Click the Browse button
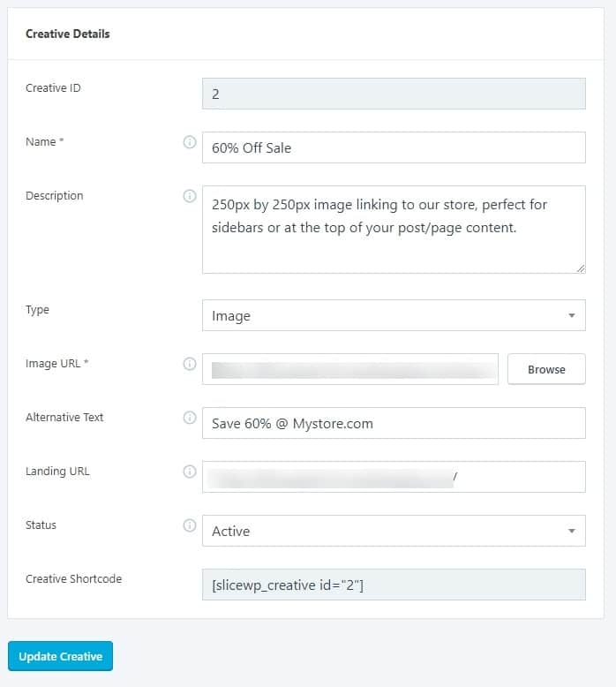Screen dimensions: 616x687 point(546,369)
